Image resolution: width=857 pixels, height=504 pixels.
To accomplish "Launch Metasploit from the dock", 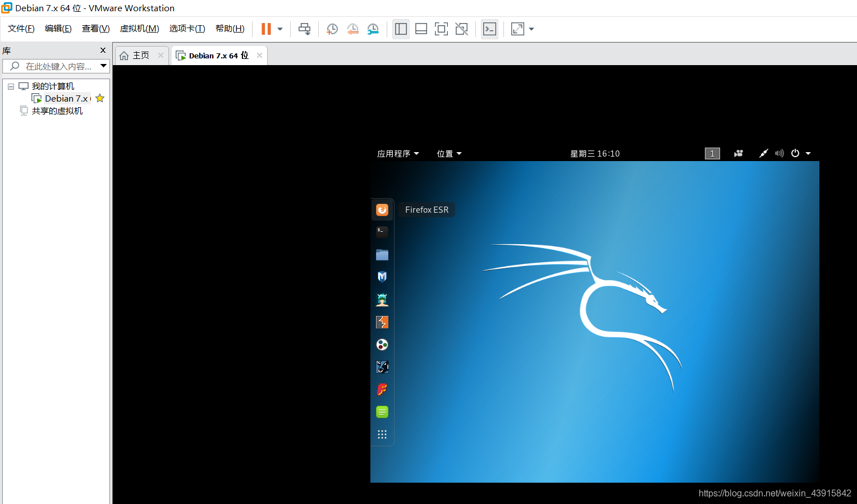I will [382, 277].
